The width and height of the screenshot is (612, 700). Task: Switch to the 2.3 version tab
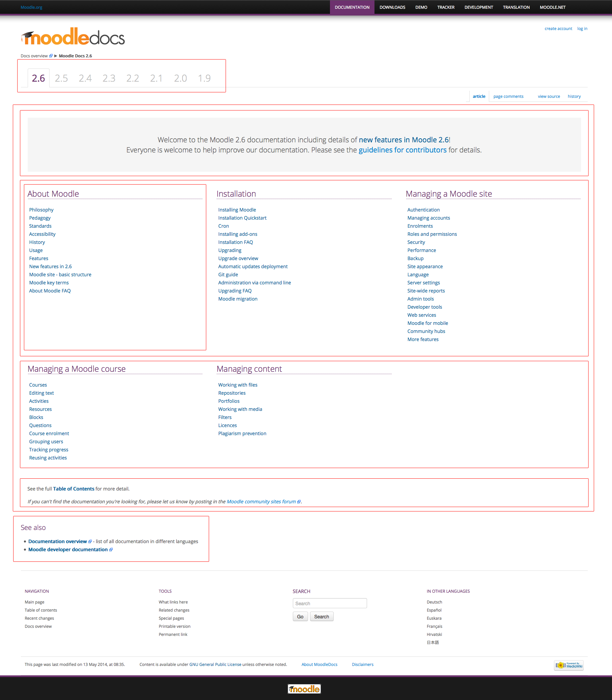109,78
